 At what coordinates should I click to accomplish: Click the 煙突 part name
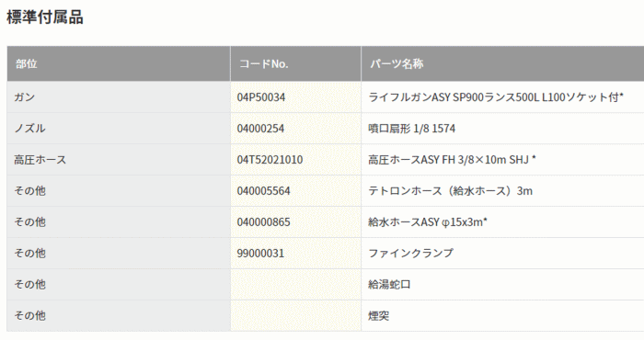pos(378,315)
